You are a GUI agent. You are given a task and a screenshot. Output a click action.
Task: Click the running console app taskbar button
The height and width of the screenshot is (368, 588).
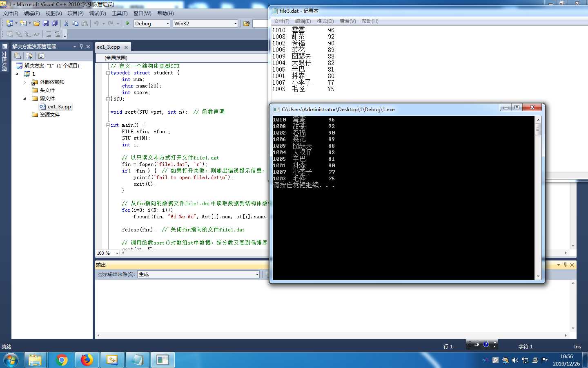(x=163, y=360)
